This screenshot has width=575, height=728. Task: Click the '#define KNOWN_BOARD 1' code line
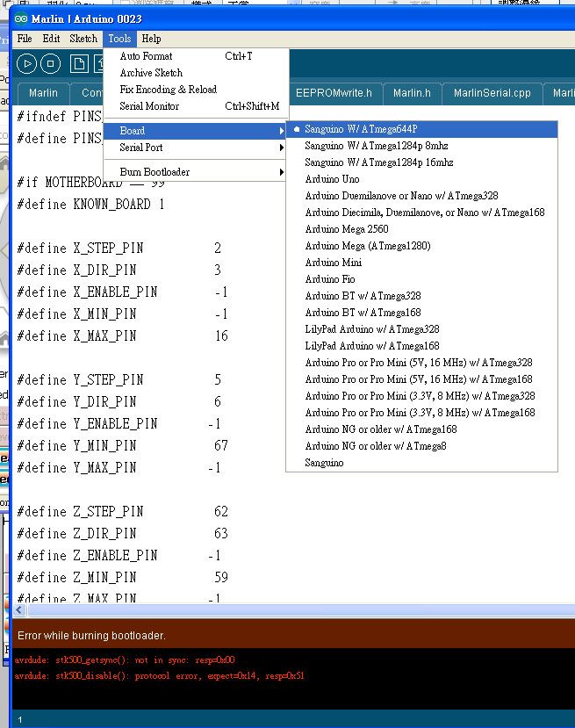point(90,205)
